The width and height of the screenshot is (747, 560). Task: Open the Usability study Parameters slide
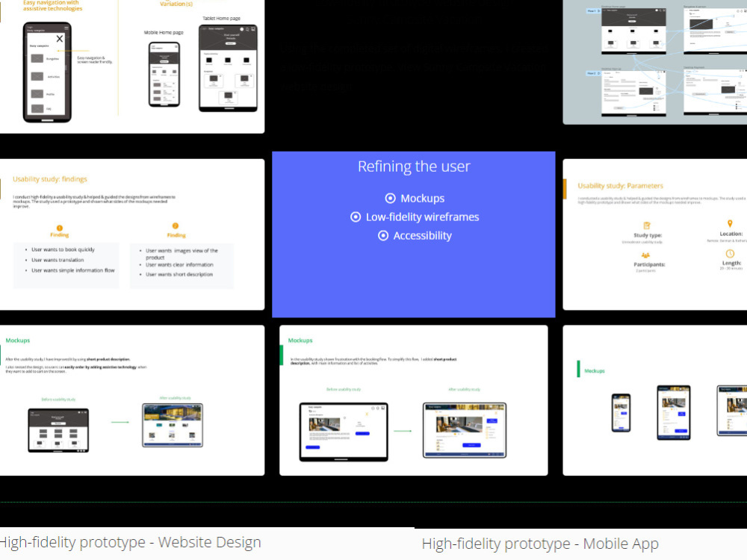[655, 234]
